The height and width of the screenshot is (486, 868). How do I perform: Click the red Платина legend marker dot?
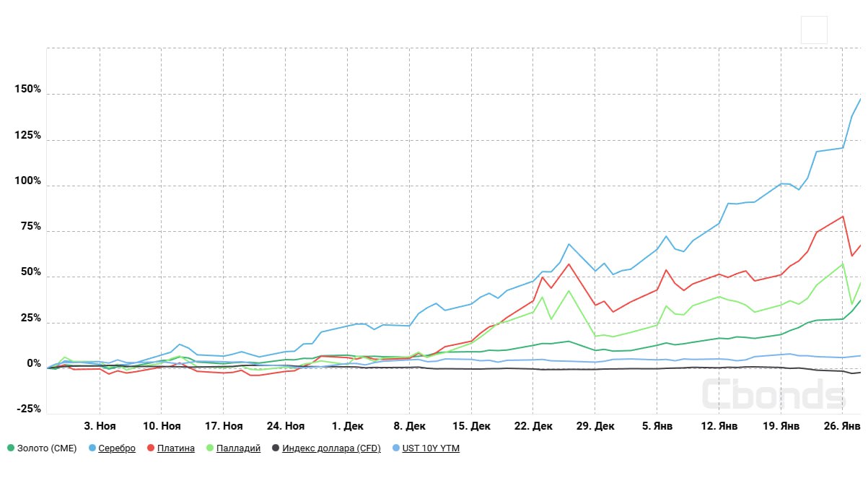(150, 448)
